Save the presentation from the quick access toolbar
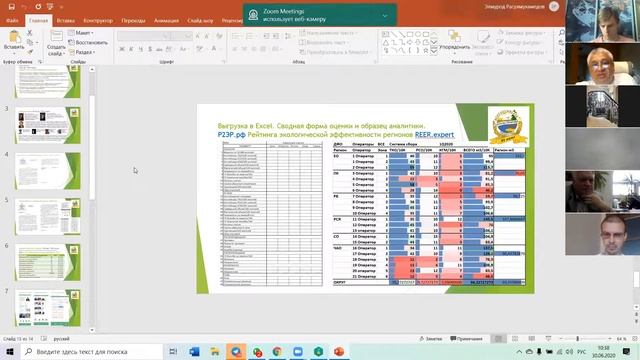The image size is (640, 360). (11, 7)
